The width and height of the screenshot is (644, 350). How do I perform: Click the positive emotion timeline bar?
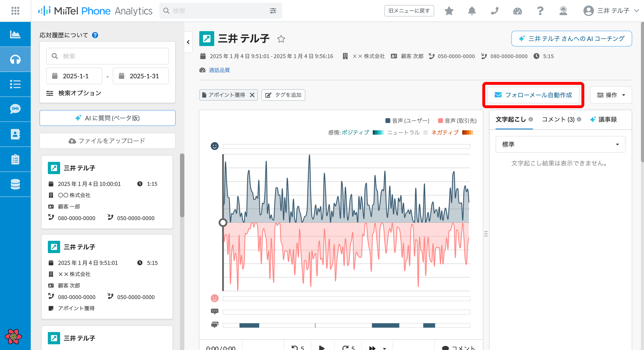pyautogui.click(x=346, y=146)
